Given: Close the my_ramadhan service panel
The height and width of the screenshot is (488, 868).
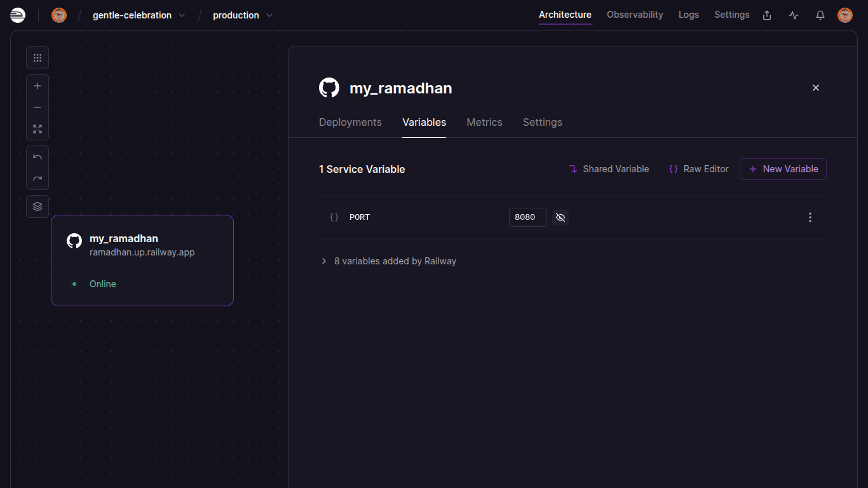Looking at the screenshot, I should [816, 88].
